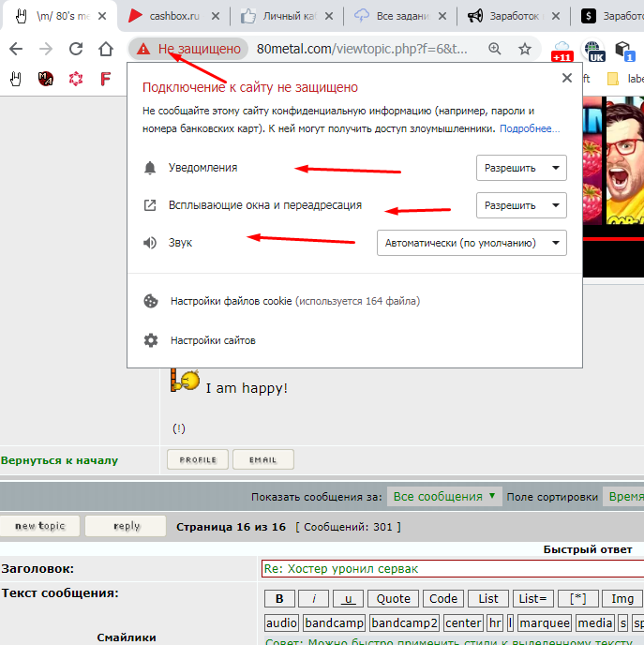Click the bandcamp2 BBCode button

click(404, 622)
